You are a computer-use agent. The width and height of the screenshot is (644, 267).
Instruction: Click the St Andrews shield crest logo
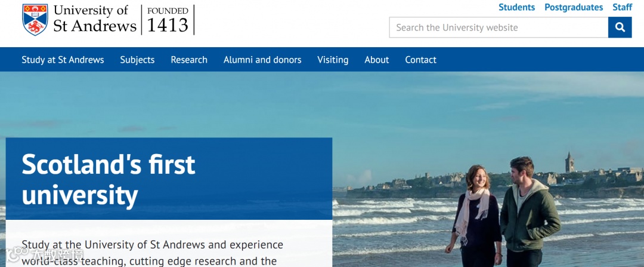35,20
